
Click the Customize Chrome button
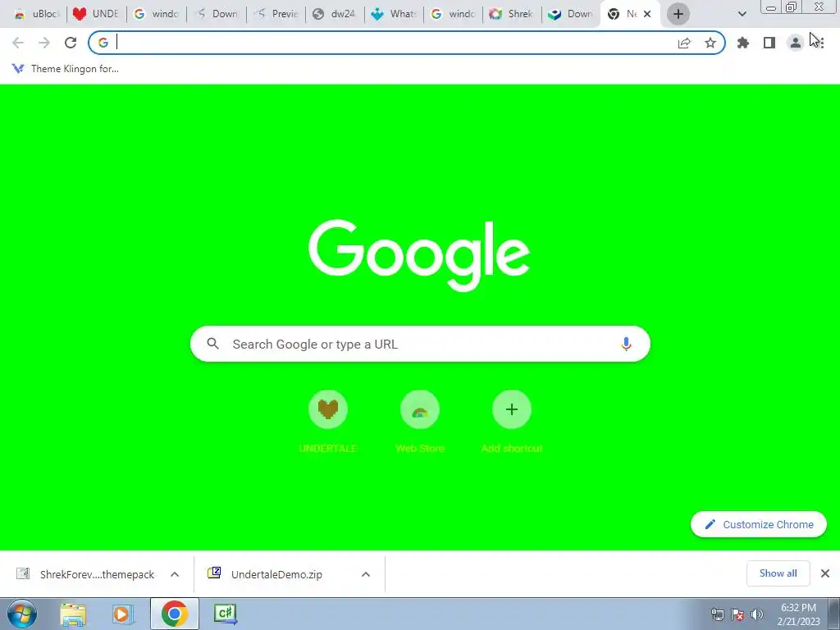[759, 524]
